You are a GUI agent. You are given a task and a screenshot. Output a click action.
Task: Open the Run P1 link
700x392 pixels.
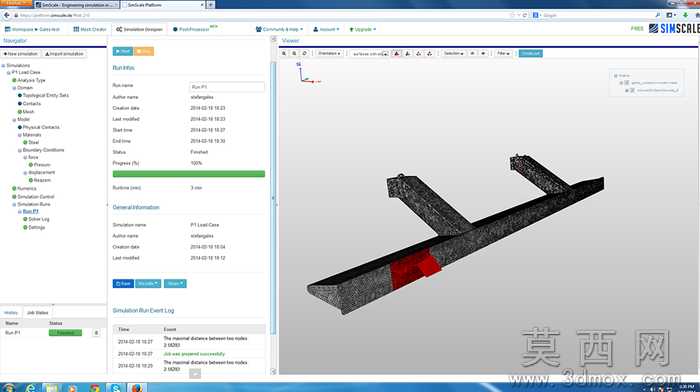click(x=30, y=211)
